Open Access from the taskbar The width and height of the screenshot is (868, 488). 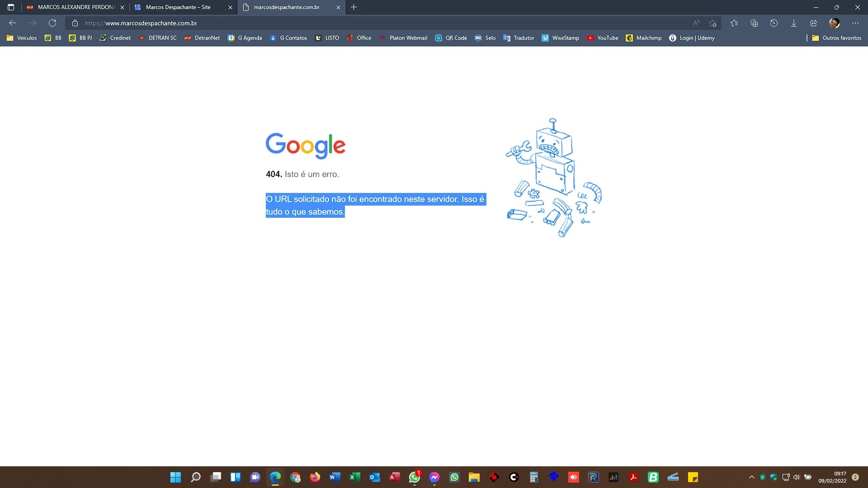[395, 477]
